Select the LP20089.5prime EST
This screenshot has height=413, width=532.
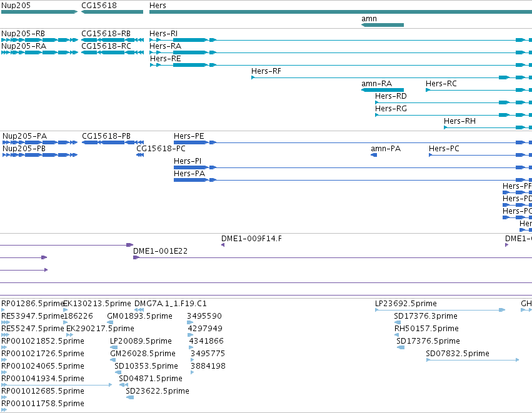(141, 341)
